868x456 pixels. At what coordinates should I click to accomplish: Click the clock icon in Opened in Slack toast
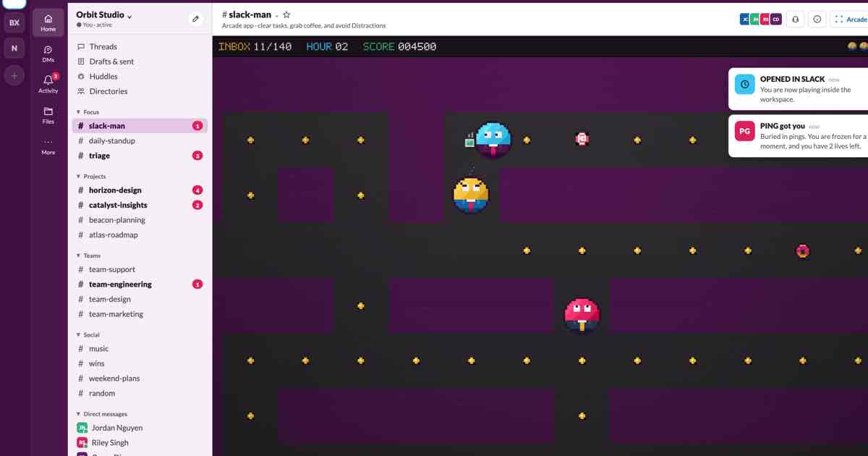[744, 85]
